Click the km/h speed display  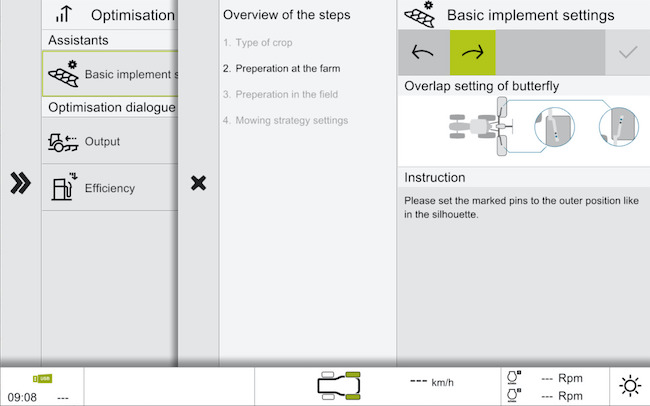(x=432, y=382)
